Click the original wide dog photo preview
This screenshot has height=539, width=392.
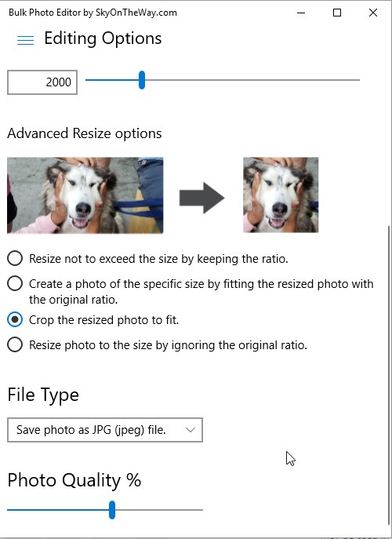tap(85, 195)
